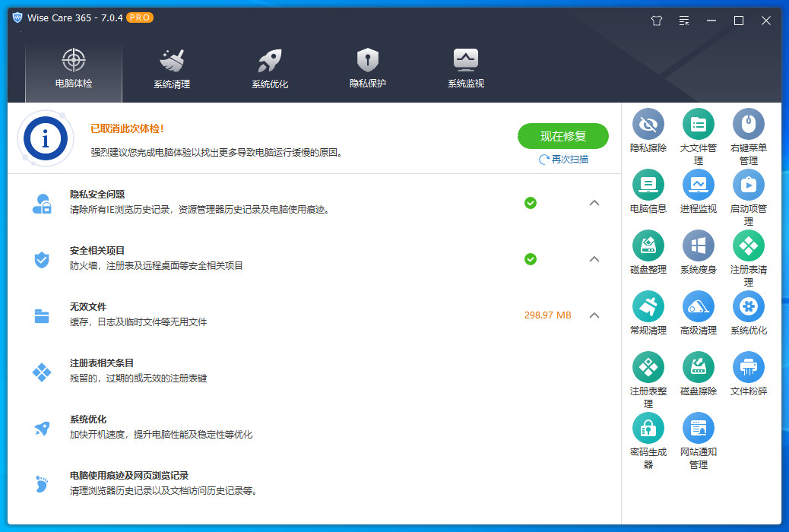Click the 隐私安全问题 heading text
789x532 pixels.
97,195
